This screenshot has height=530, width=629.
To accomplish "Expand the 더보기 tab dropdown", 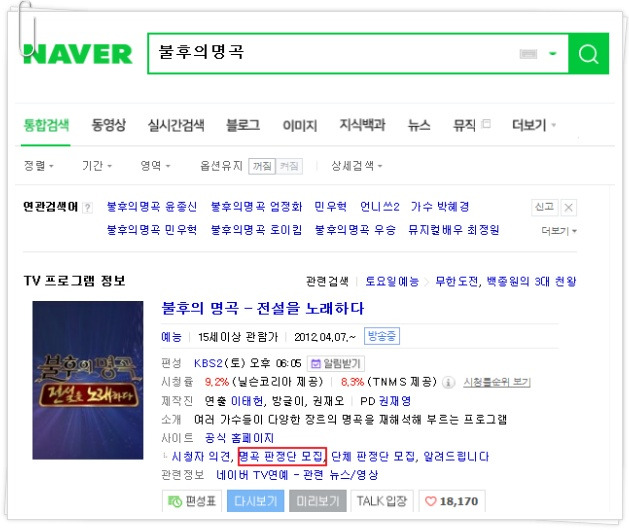I will tap(534, 125).
